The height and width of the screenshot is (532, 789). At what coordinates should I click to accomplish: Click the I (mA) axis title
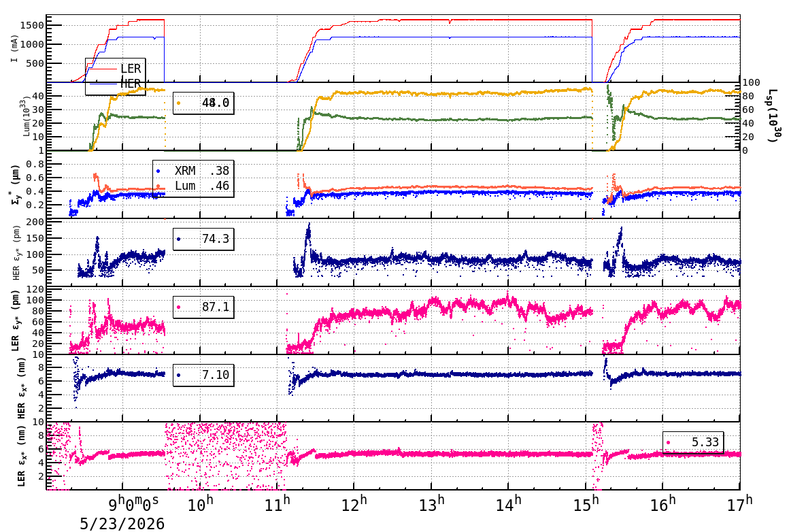pyautogui.click(x=14, y=49)
